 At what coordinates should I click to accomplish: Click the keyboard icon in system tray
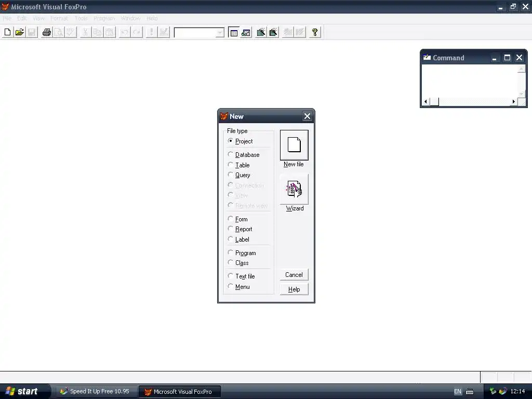point(470,392)
